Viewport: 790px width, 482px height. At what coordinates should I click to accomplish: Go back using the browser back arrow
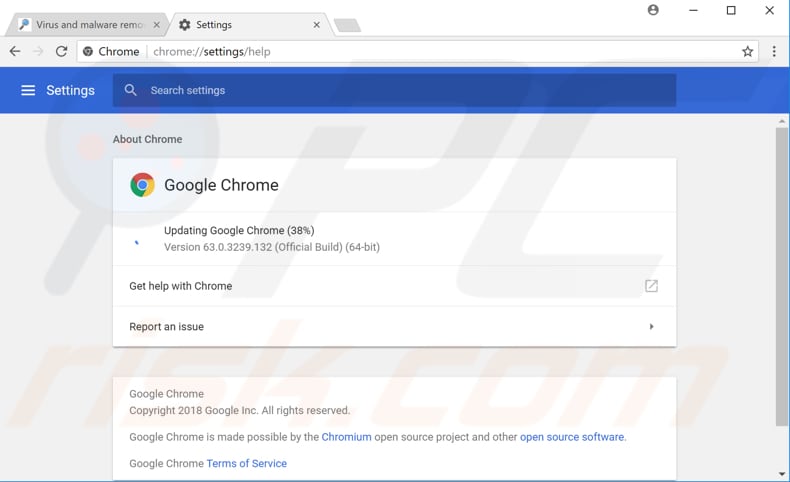[15, 51]
